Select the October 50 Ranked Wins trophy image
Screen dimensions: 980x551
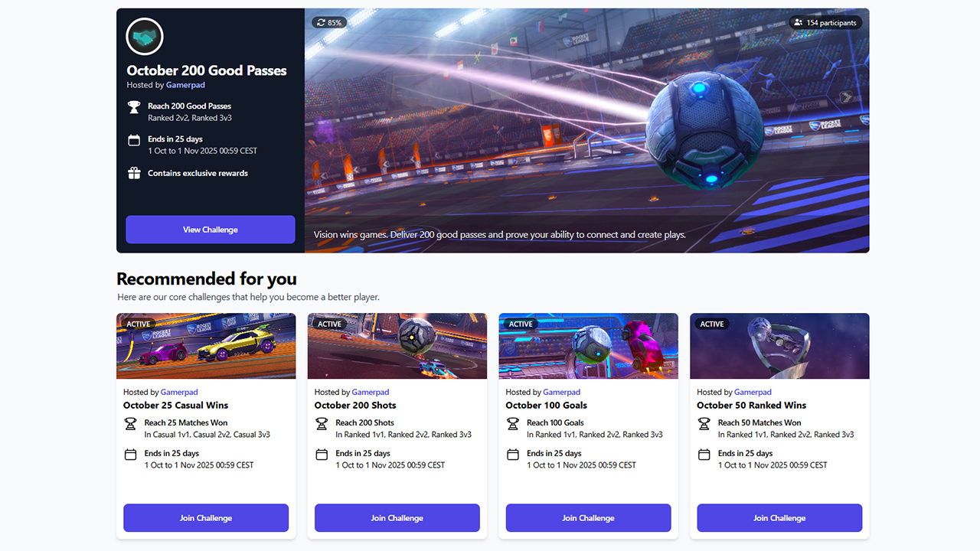point(779,346)
